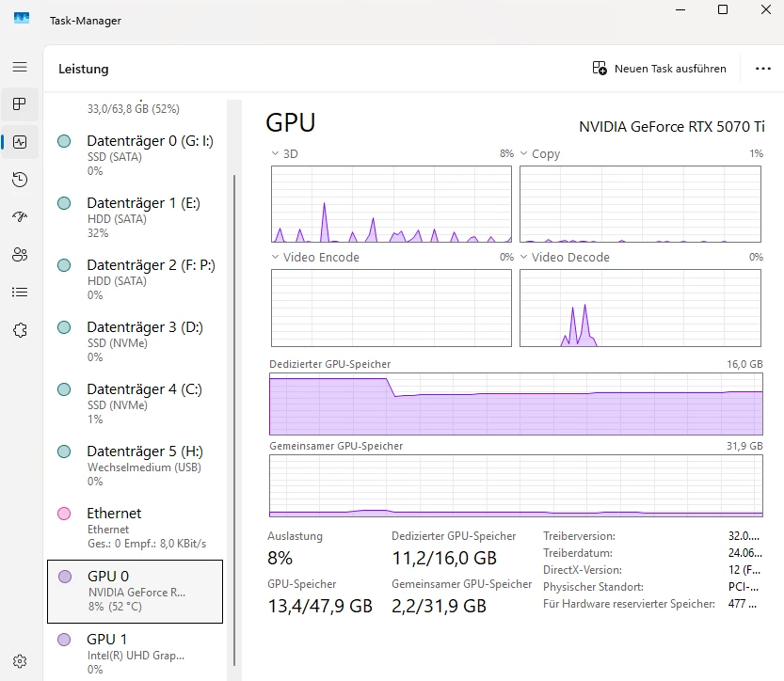Click the 31,9 GB maximum label
The width and height of the screenshot is (784, 681).
pos(744,446)
